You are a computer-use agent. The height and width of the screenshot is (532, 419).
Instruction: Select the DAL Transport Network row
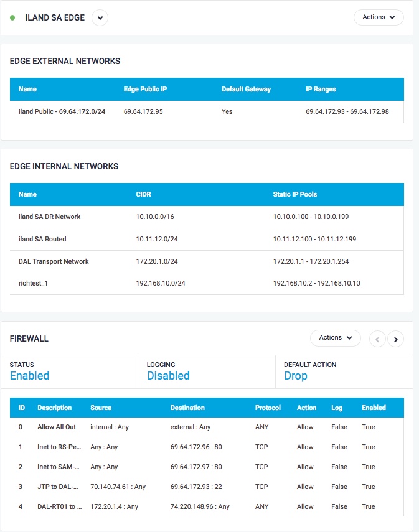click(x=207, y=261)
